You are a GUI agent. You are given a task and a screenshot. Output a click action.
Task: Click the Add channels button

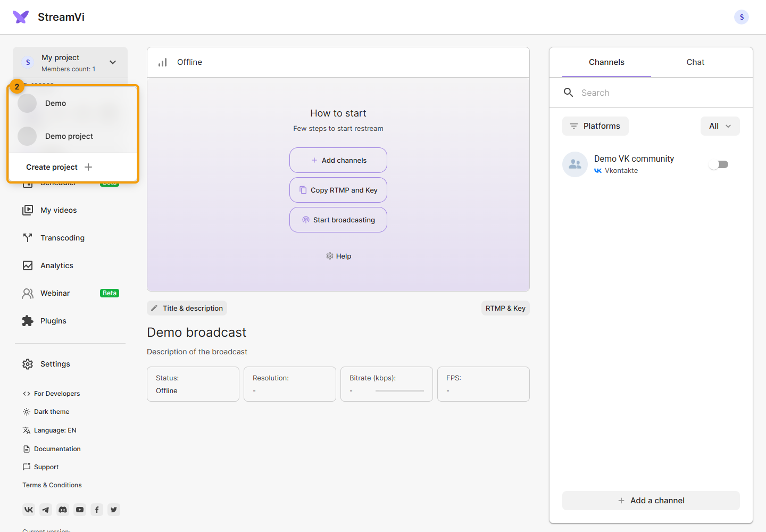(x=338, y=160)
